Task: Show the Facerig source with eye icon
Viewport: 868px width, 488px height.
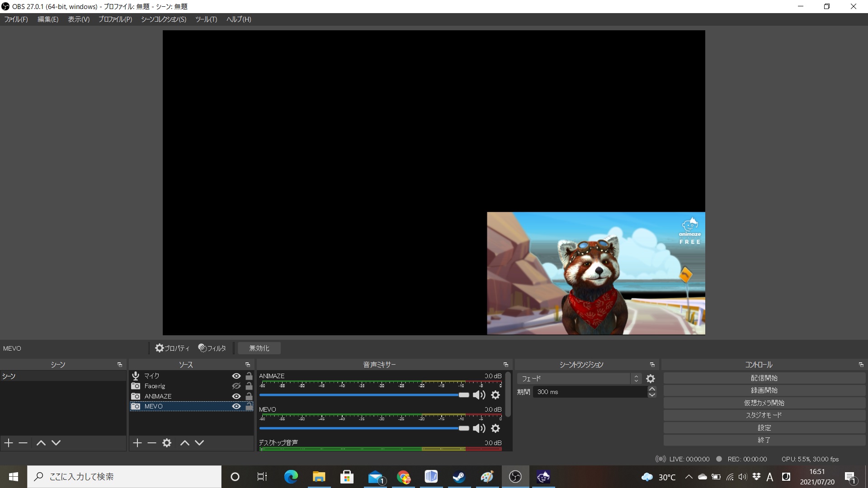Action: pyautogui.click(x=236, y=386)
